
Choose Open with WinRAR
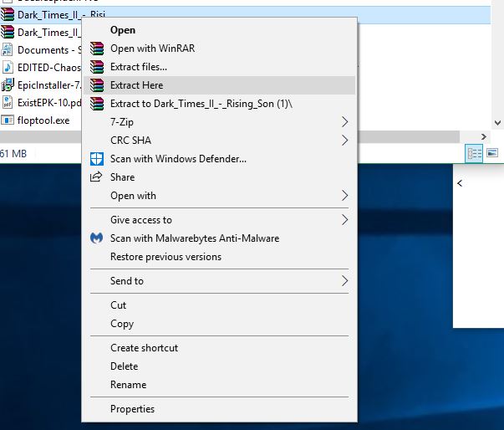coord(152,49)
